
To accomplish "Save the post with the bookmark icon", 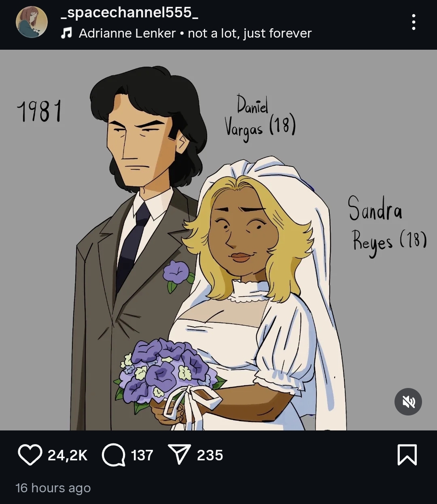I will [x=407, y=455].
